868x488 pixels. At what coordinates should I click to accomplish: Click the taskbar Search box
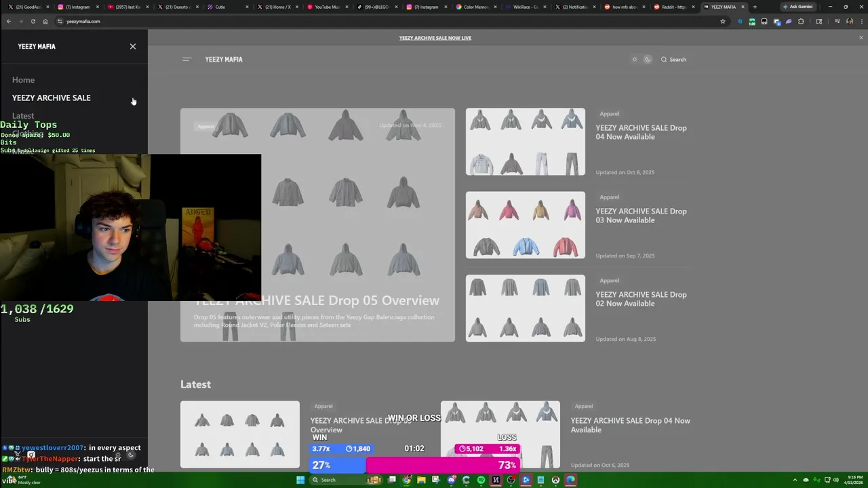pyautogui.click(x=347, y=480)
